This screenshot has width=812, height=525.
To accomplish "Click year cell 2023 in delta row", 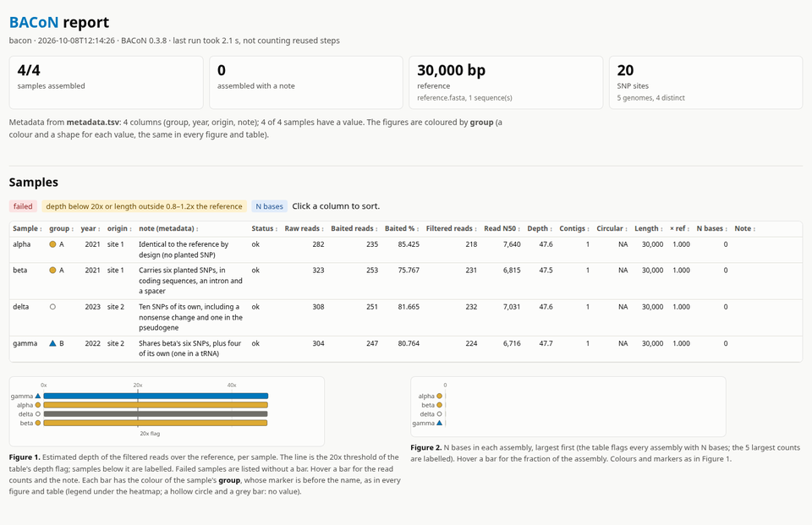I will click(93, 307).
